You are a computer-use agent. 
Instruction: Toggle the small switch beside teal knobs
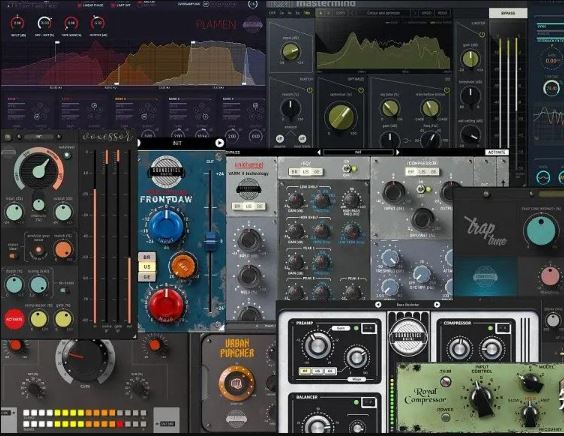(x=65, y=290)
